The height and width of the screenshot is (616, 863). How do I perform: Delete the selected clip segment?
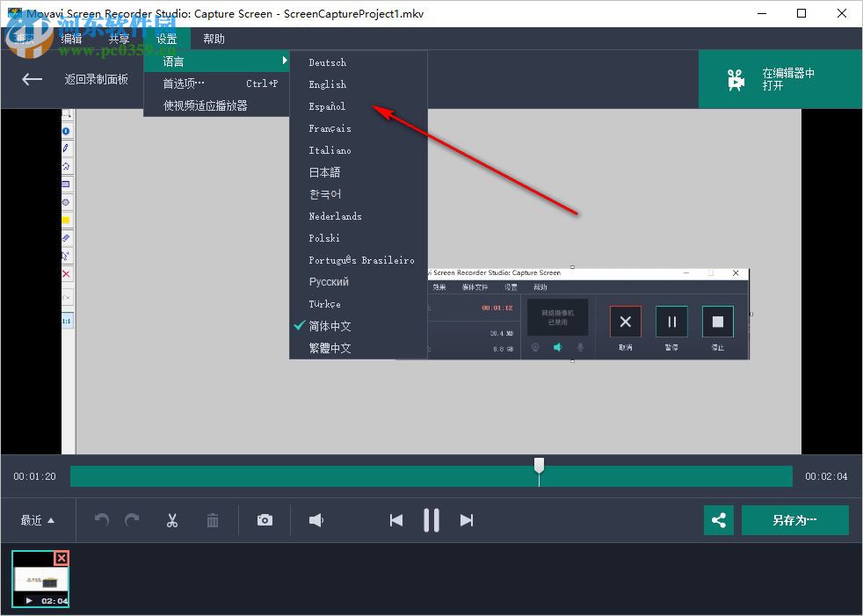212,520
